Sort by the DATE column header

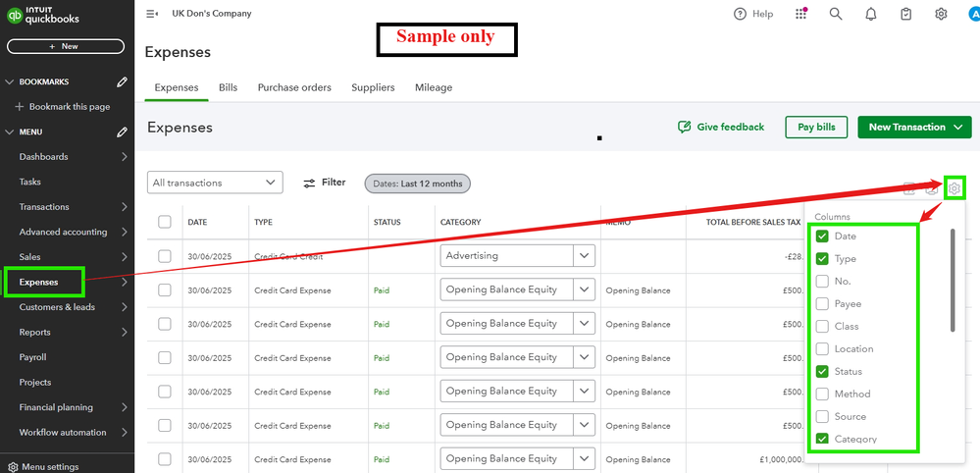197,222
